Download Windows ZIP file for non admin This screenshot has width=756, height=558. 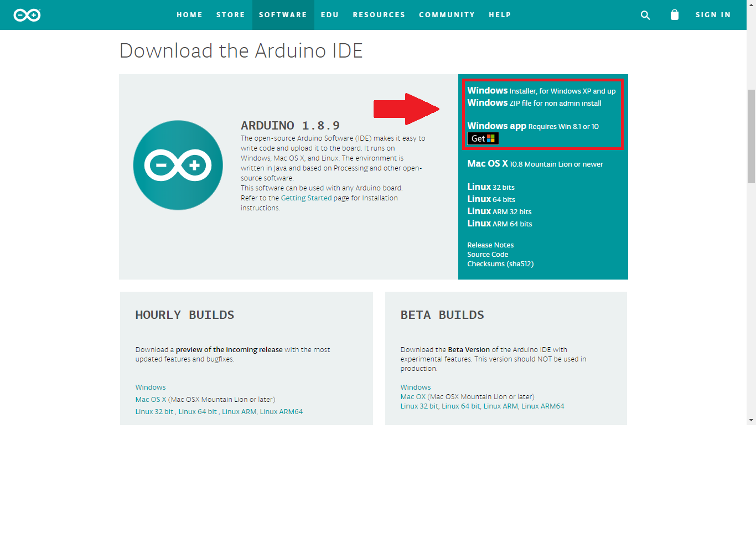(534, 103)
